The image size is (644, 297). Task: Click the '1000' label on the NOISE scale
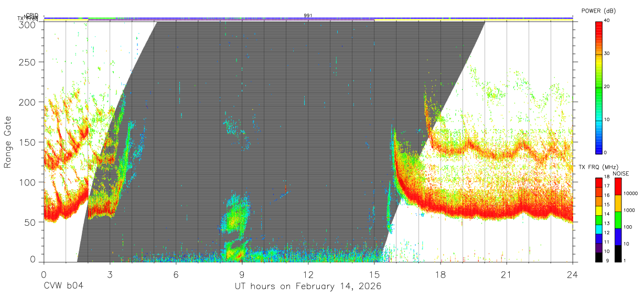(x=628, y=211)
